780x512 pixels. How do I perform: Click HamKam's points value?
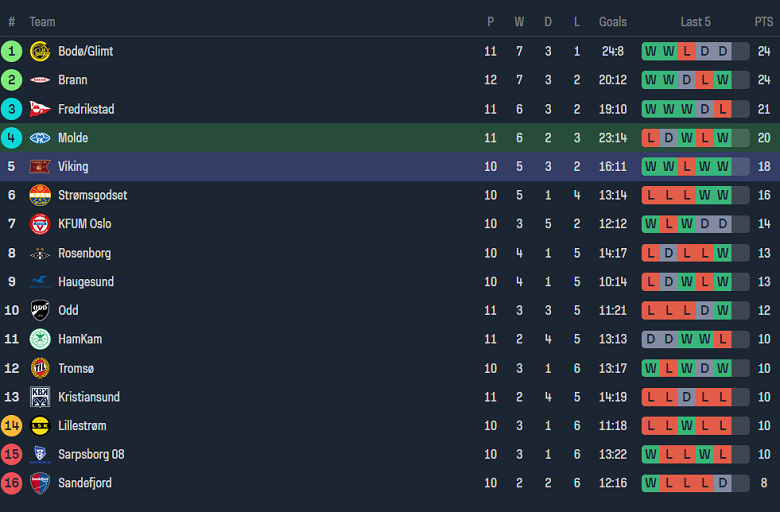point(764,339)
